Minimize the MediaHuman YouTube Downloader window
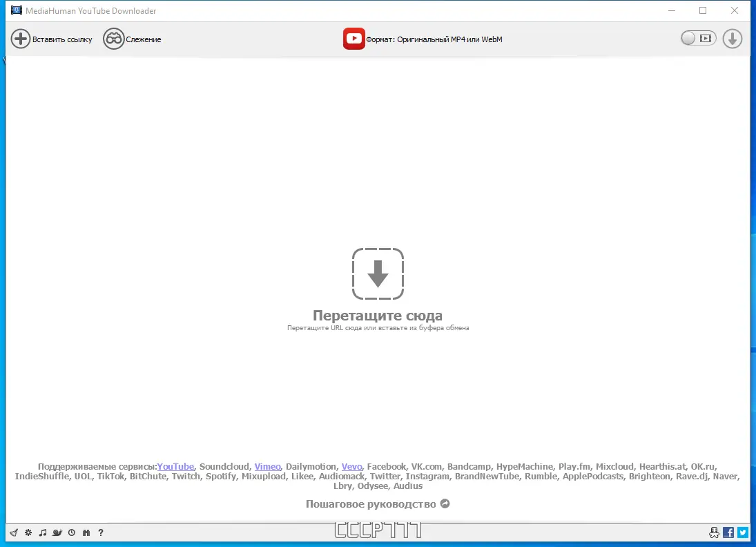 pos(672,10)
